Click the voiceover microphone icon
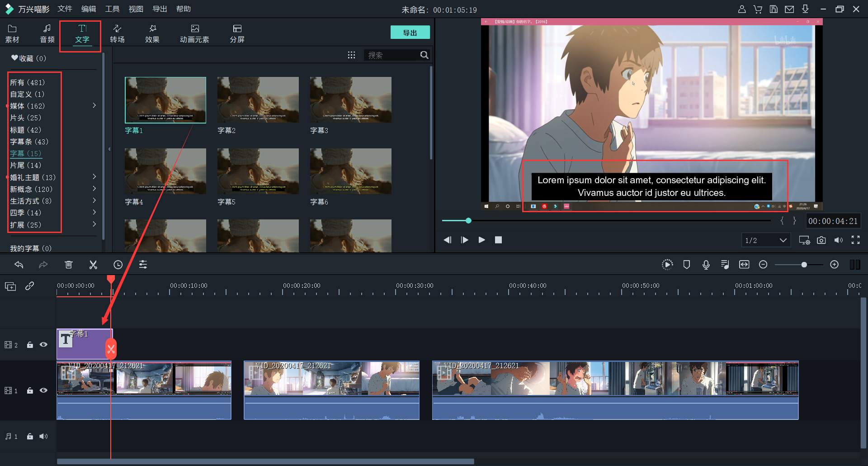Image resolution: width=868 pixels, height=466 pixels. pos(706,265)
